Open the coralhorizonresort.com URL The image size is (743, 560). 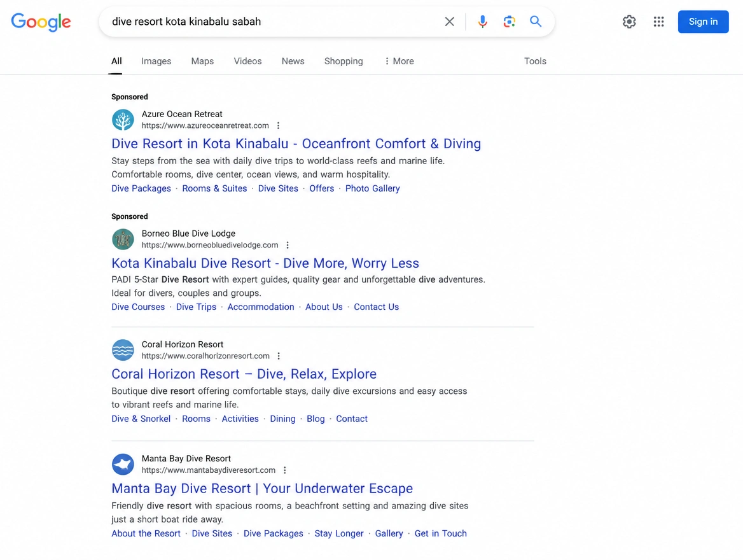pyautogui.click(x=205, y=356)
